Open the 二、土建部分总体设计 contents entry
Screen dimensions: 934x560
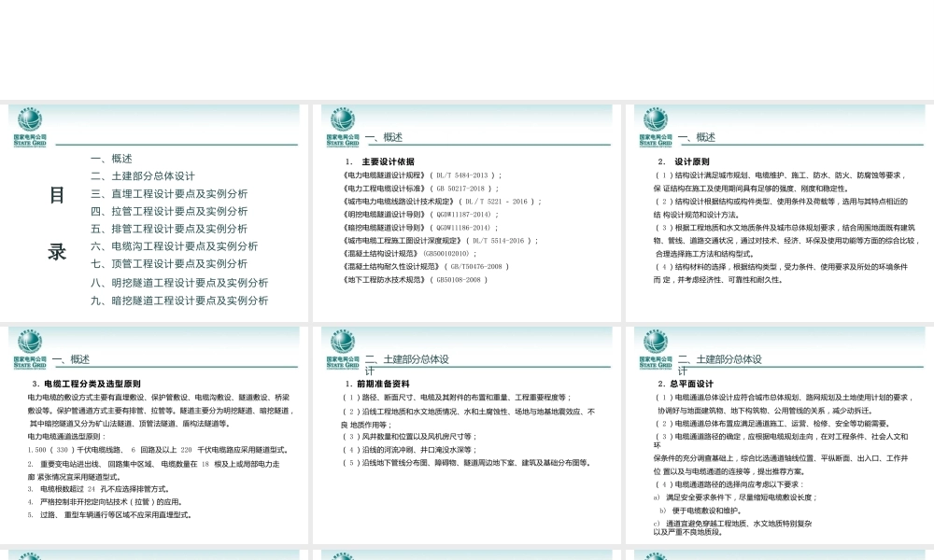pyautogui.click(x=142, y=176)
